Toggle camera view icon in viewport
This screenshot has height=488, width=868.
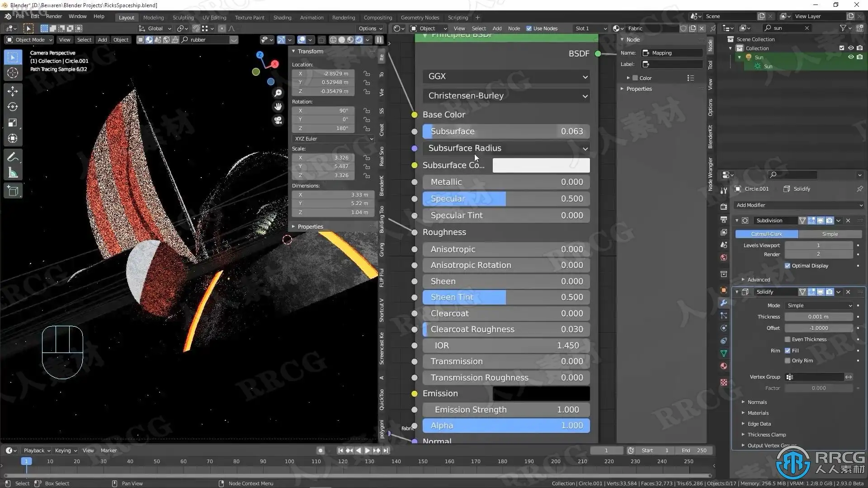(x=278, y=120)
